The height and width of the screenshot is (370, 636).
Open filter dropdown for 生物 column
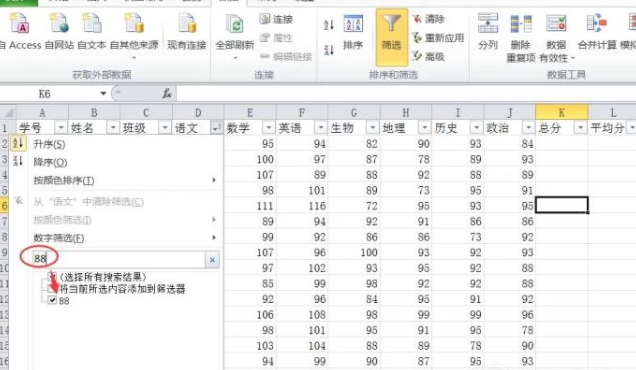click(x=372, y=128)
